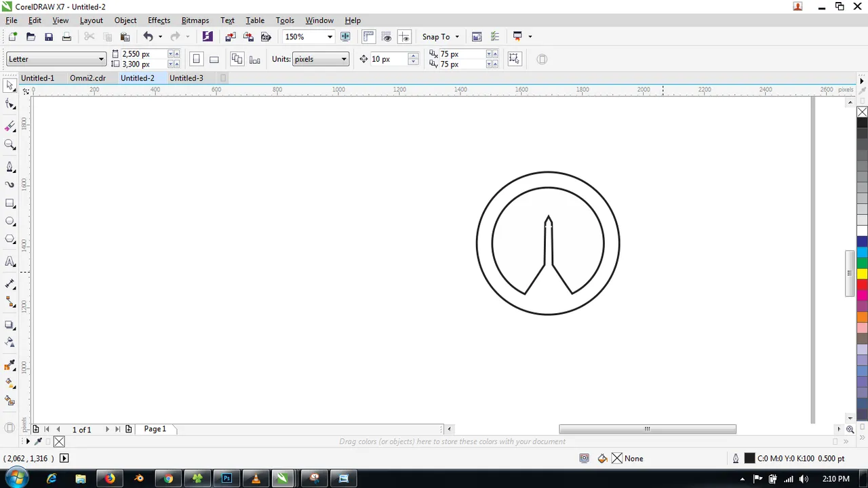Open the Units pixels dropdown

coord(344,59)
